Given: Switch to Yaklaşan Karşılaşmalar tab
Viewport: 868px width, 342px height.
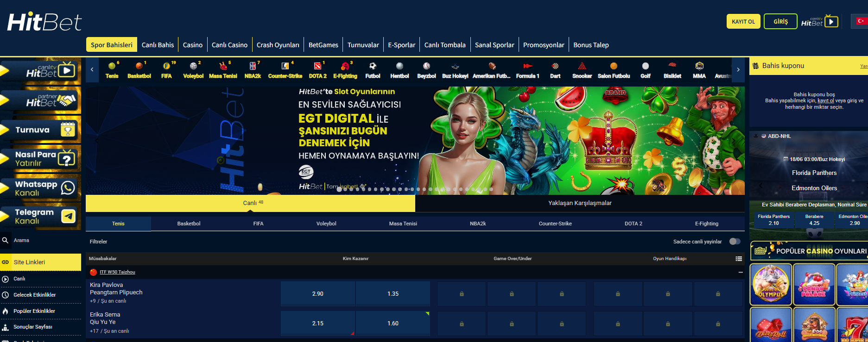Looking at the screenshot, I should [580, 203].
